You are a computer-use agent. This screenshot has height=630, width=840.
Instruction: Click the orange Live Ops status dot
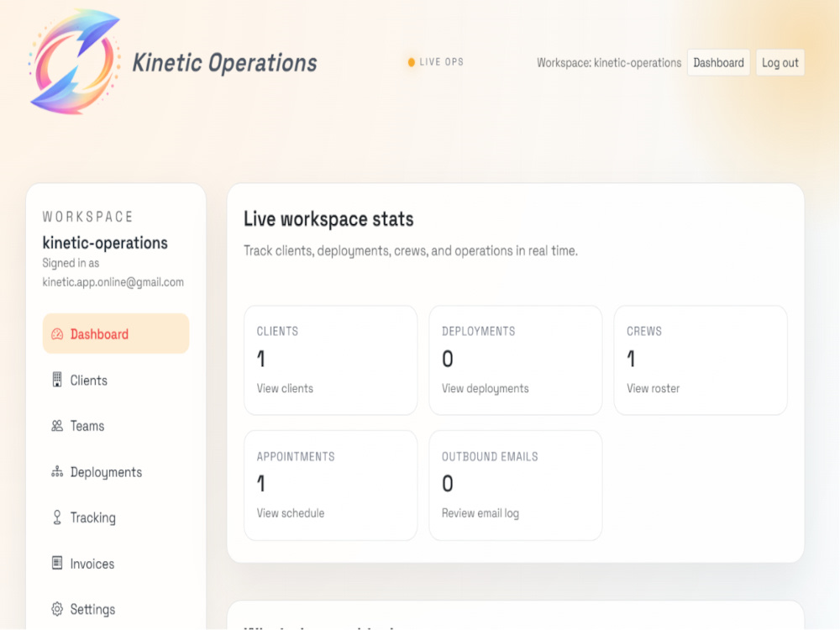tap(412, 62)
